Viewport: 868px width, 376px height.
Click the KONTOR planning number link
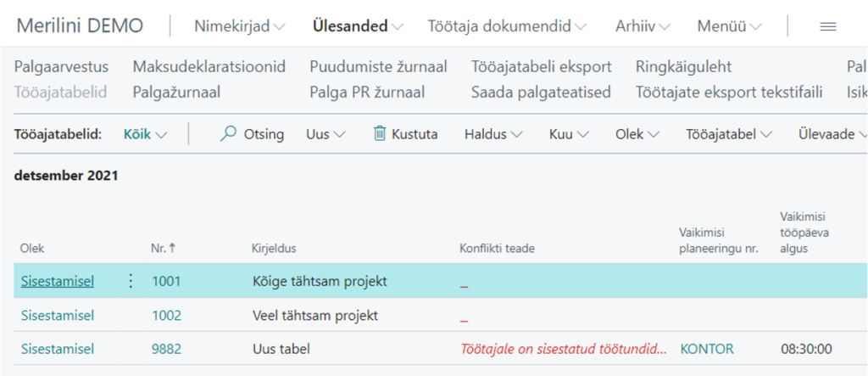pos(707,349)
